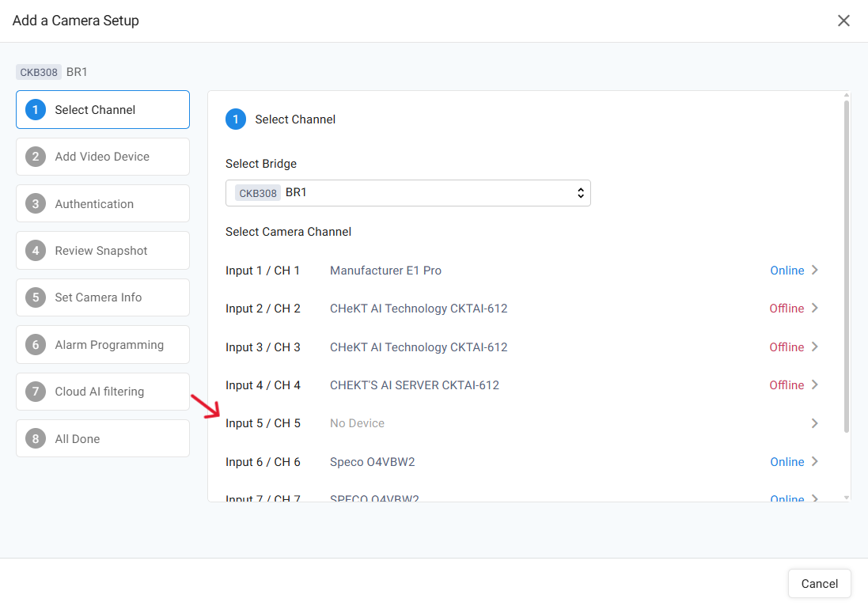Click the Cancel button
Viewport: 868px width, 606px height.
(819, 584)
